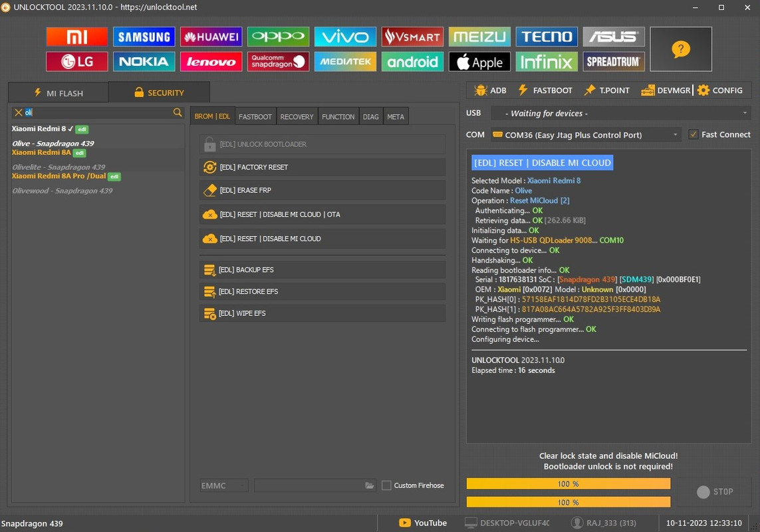The image size is (760, 532).
Task: Select the Meizu brand logo
Action: 479,37
